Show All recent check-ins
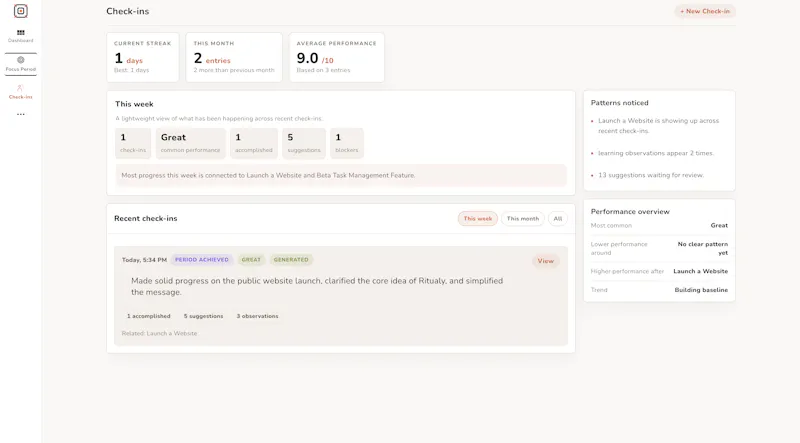This screenshot has width=800, height=443. (x=558, y=218)
